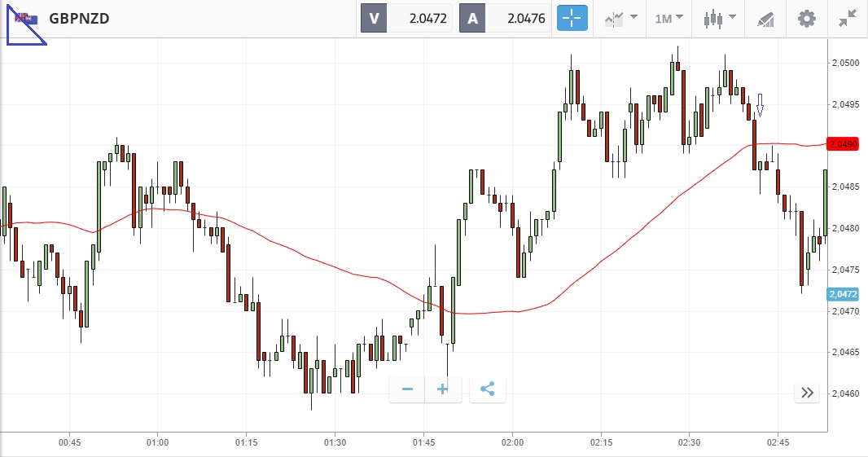Zoom out with the minus button

pos(407,389)
